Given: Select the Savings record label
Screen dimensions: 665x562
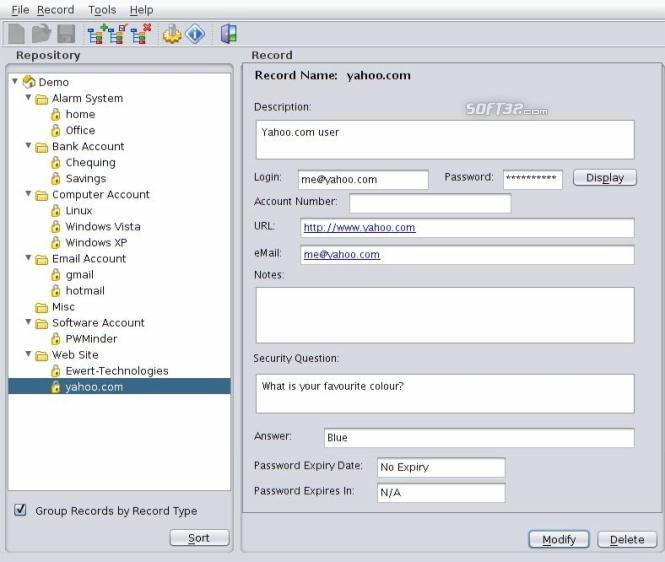Looking at the screenshot, I should coord(86,179).
